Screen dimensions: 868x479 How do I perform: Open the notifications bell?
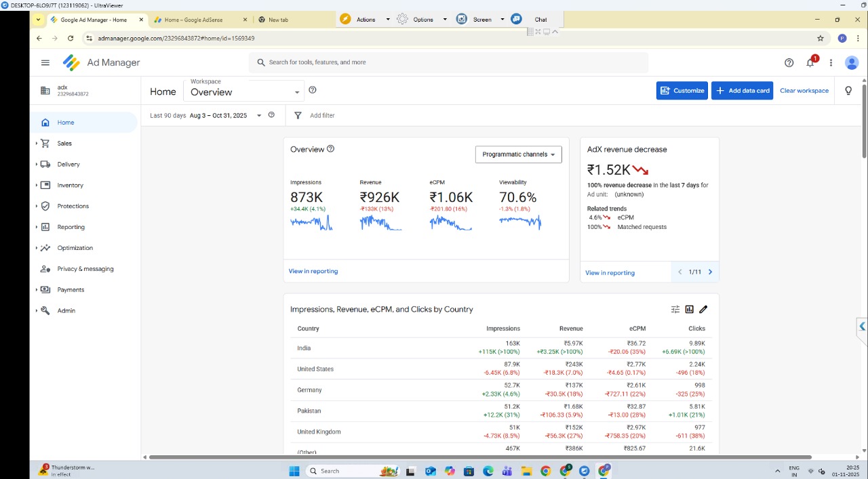pos(810,63)
